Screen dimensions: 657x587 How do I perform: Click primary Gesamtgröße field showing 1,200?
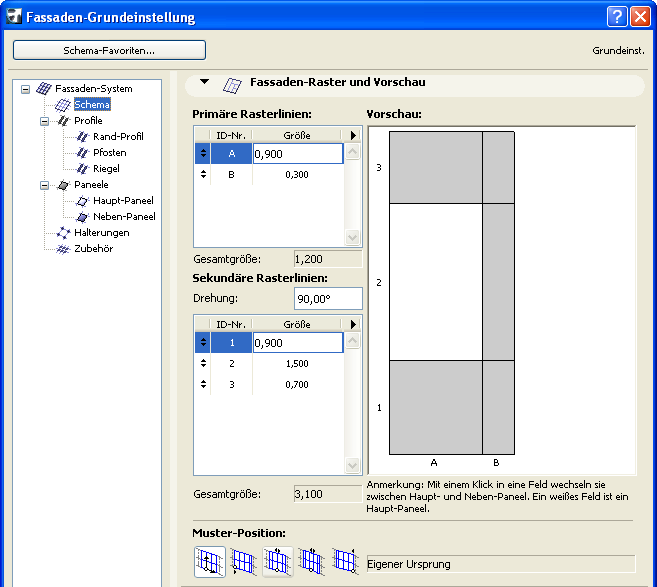(x=328, y=259)
